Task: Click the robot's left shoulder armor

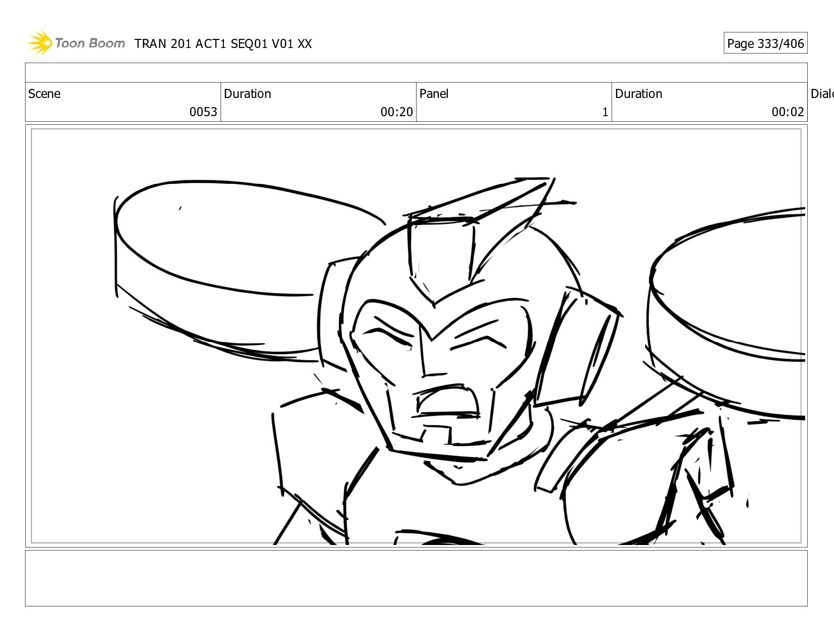Action: 313,455
